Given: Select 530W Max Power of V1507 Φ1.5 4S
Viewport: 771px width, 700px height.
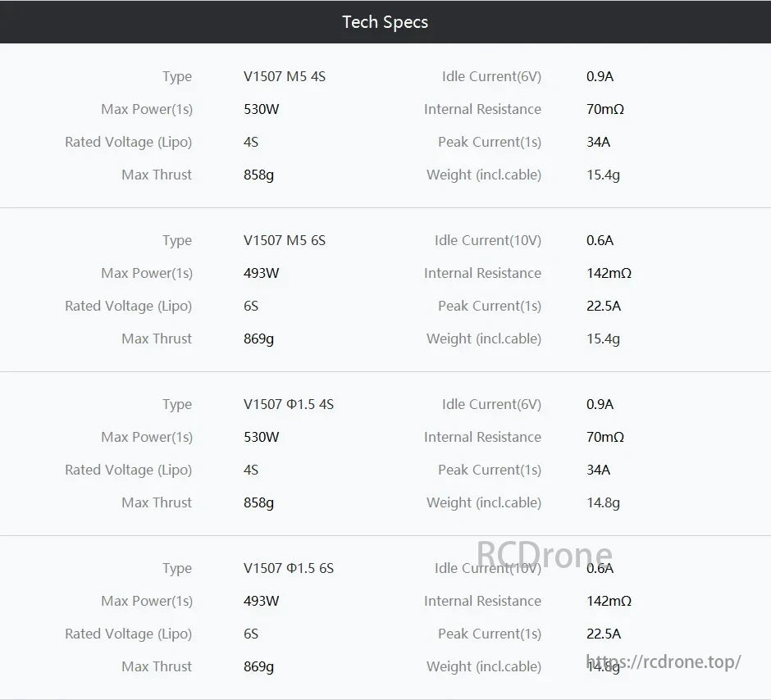Looking at the screenshot, I should click(x=262, y=437).
